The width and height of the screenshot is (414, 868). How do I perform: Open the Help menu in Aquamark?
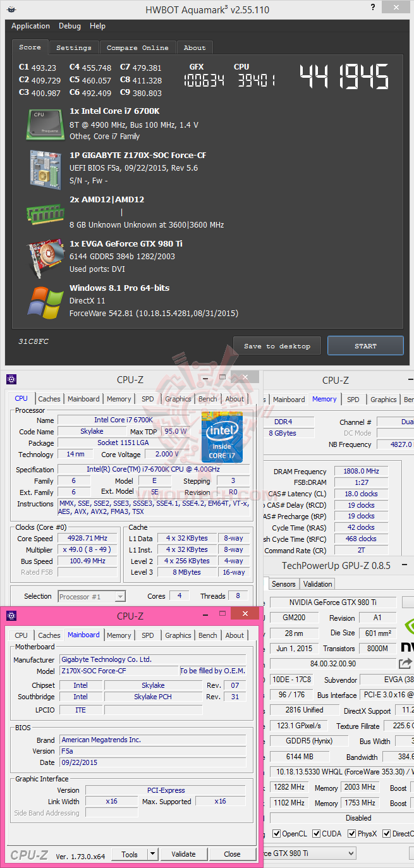[x=97, y=26]
